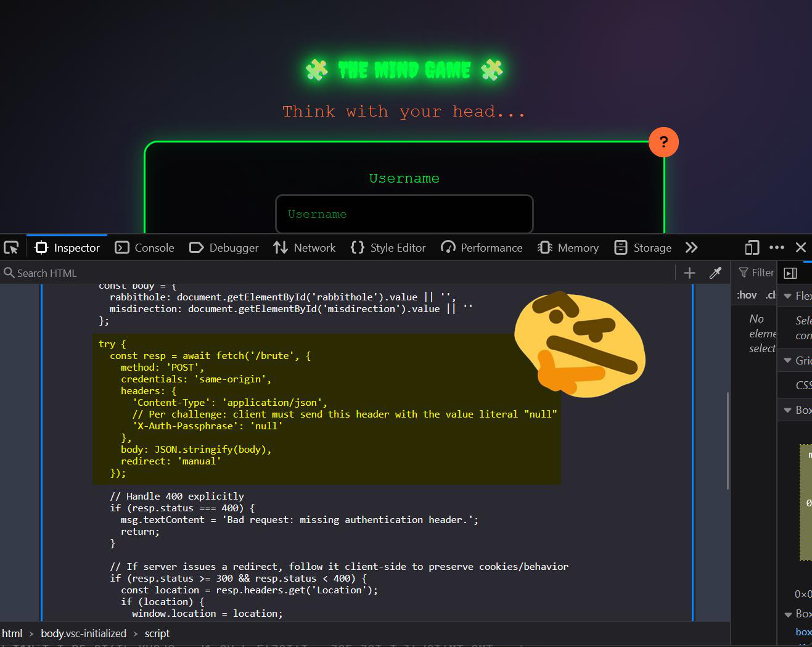Click the create new node plus icon
812x647 pixels.
689,273
